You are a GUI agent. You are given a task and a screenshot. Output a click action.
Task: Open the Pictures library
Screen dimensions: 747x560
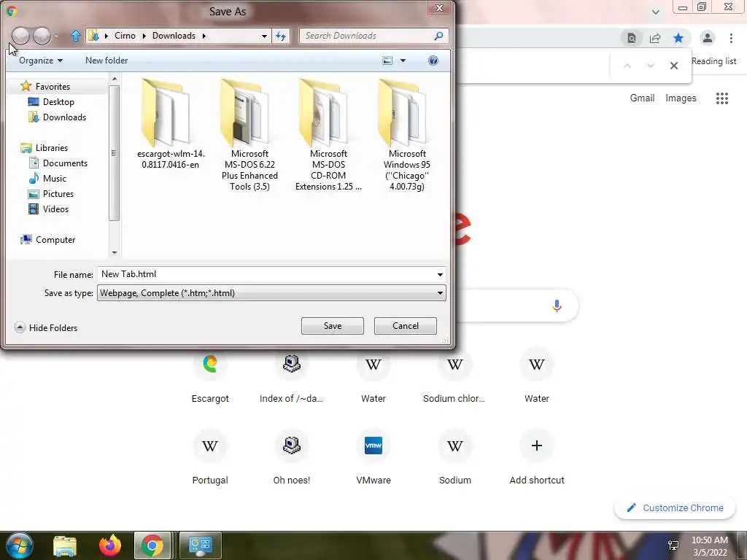[58, 194]
